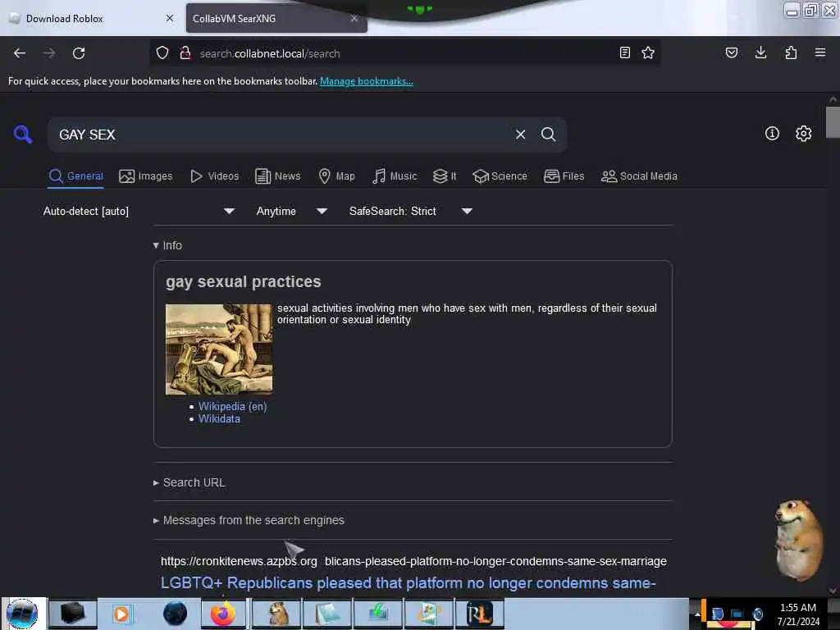Open the Firefox downloads panel
The height and width of the screenshot is (630, 840).
click(760, 52)
